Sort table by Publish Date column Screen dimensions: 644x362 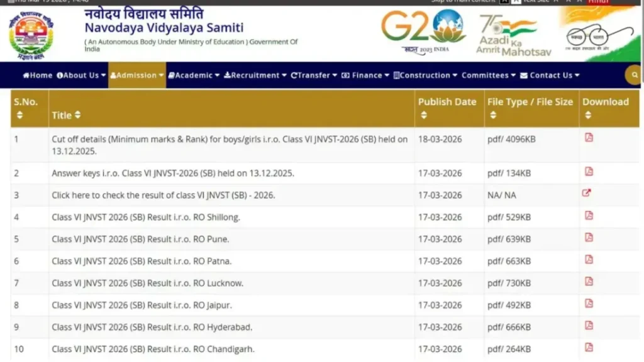pos(424,115)
